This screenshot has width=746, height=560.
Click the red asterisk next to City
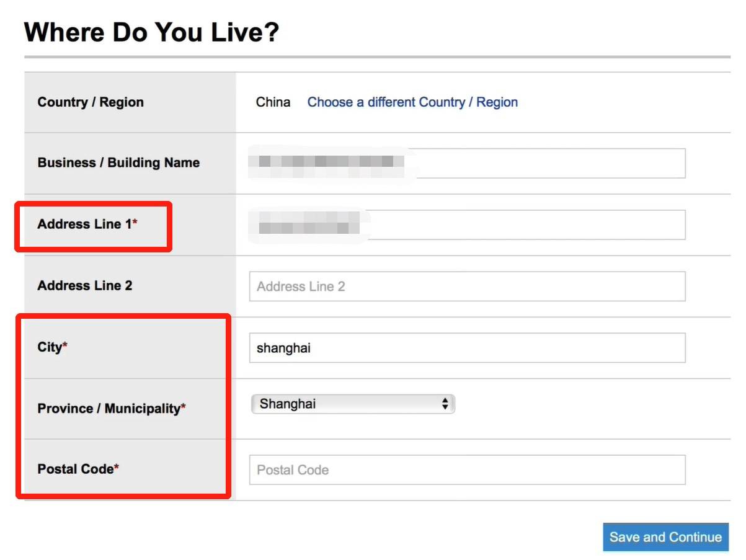pos(65,345)
